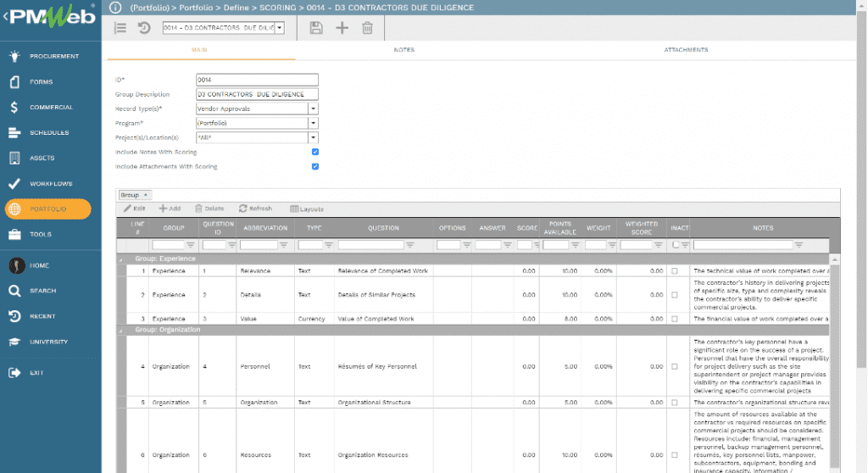This screenshot has width=868, height=473.
Task: Click the info icon in header bar
Action: coord(115,7)
